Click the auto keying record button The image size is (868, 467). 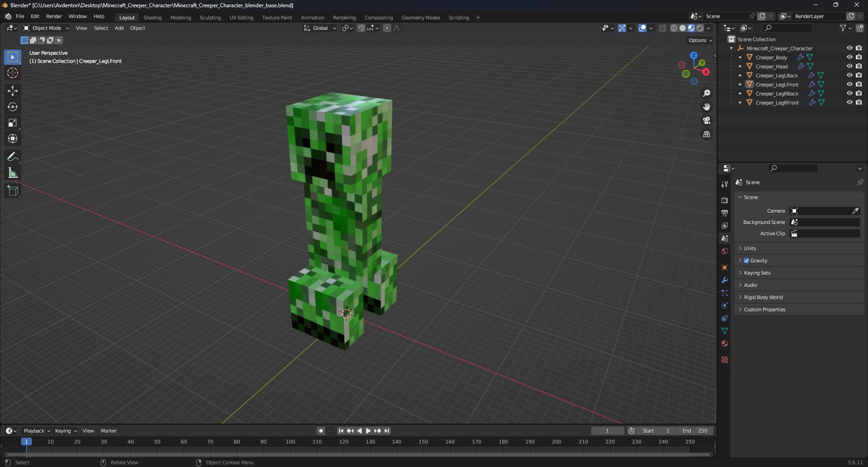click(x=321, y=431)
